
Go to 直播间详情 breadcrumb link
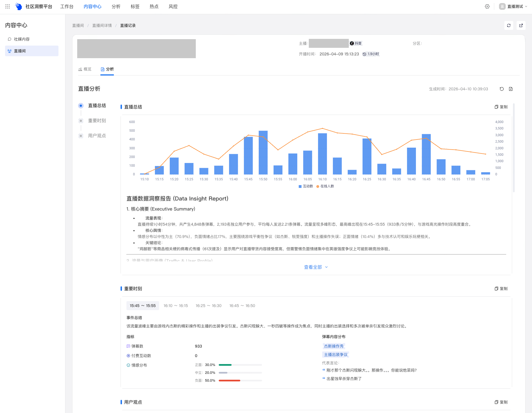pos(102,25)
